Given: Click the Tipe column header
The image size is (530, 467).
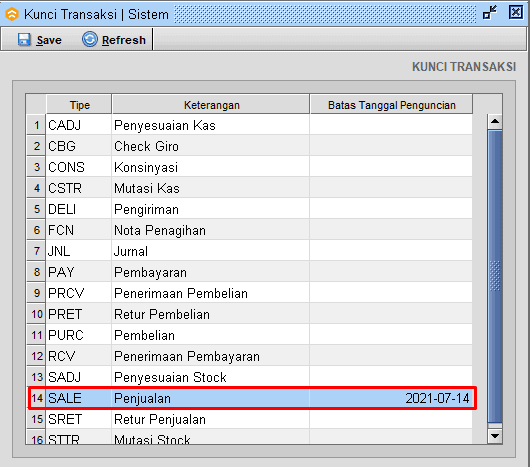Looking at the screenshot, I should (x=79, y=105).
